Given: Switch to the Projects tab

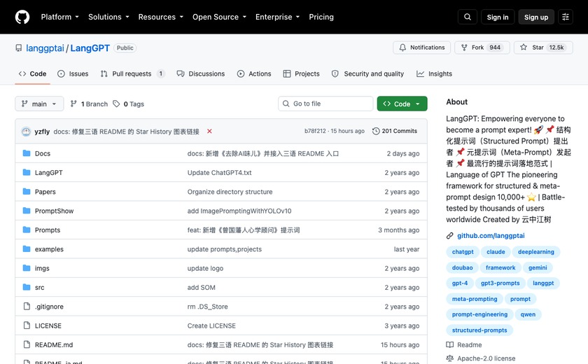Looking at the screenshot, I should tap(302, 73).
